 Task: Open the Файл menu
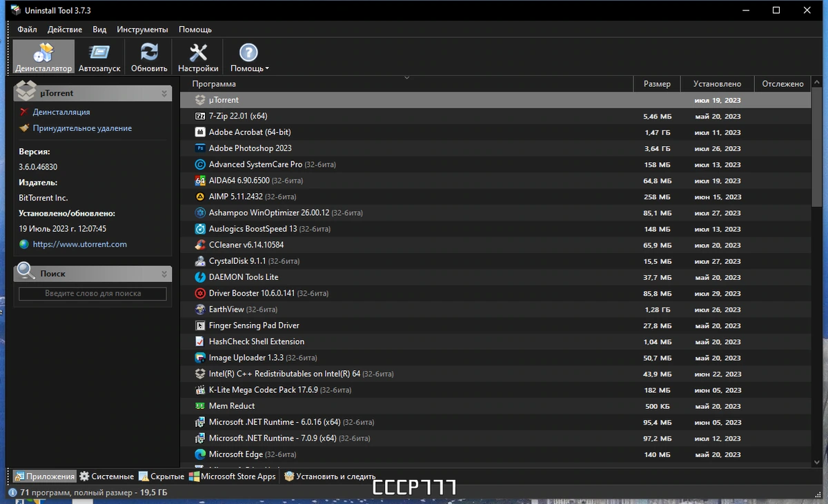[28, 30]
